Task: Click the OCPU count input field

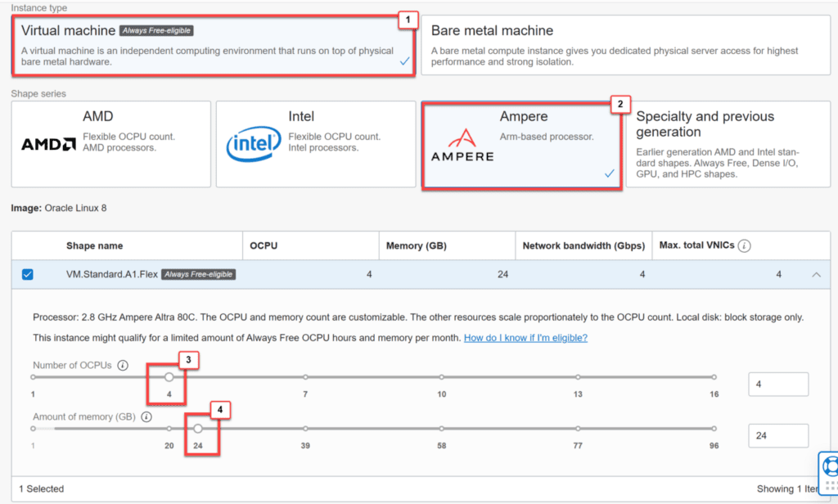Action: tap(777, 385)
